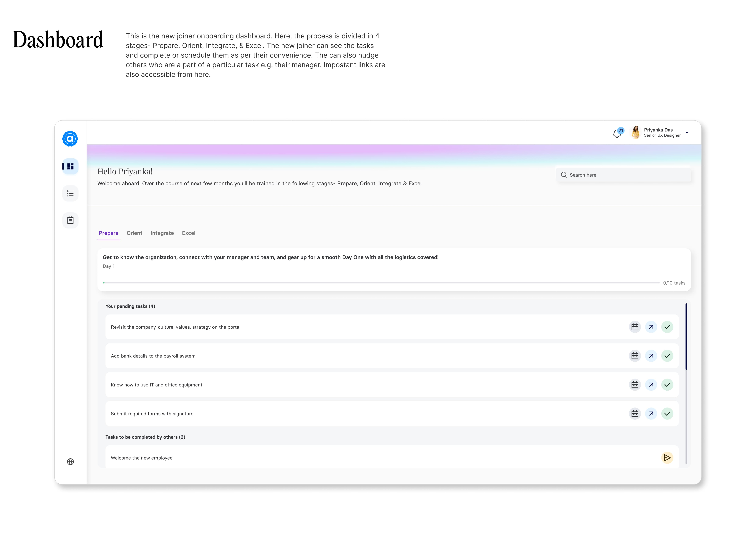Click the Search here field
The image size is (756, 535).
pos(624,175)
